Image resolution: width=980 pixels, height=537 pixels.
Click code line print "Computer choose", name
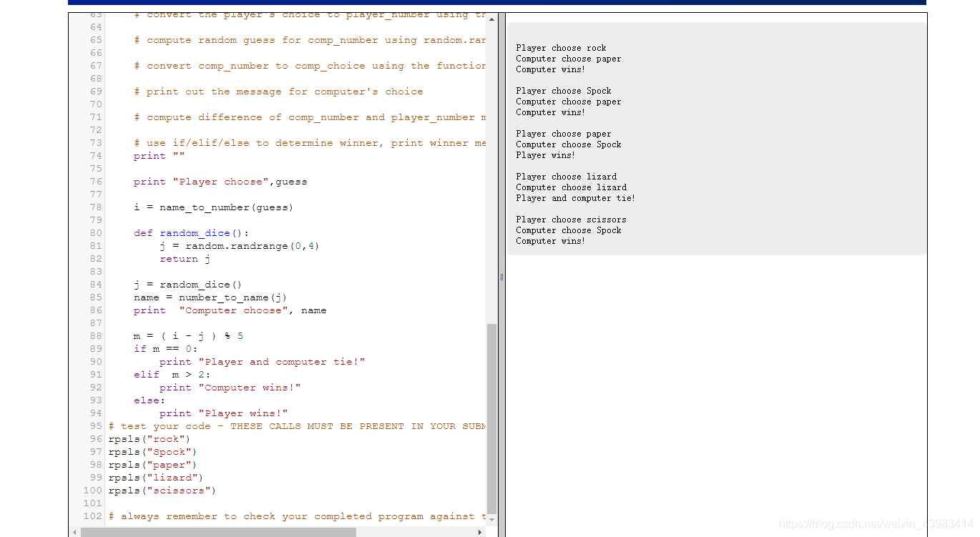(230, 310)
